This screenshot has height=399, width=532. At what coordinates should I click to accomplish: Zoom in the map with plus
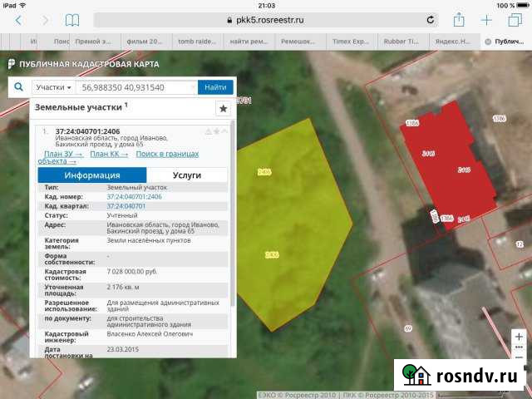coord(520,337)
